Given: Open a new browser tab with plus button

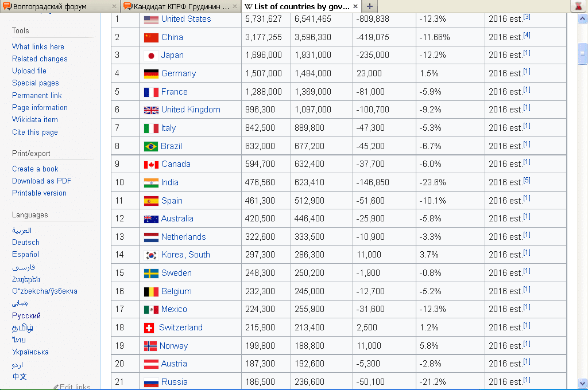Looking at the screenshot, I should tap(369, 6).
